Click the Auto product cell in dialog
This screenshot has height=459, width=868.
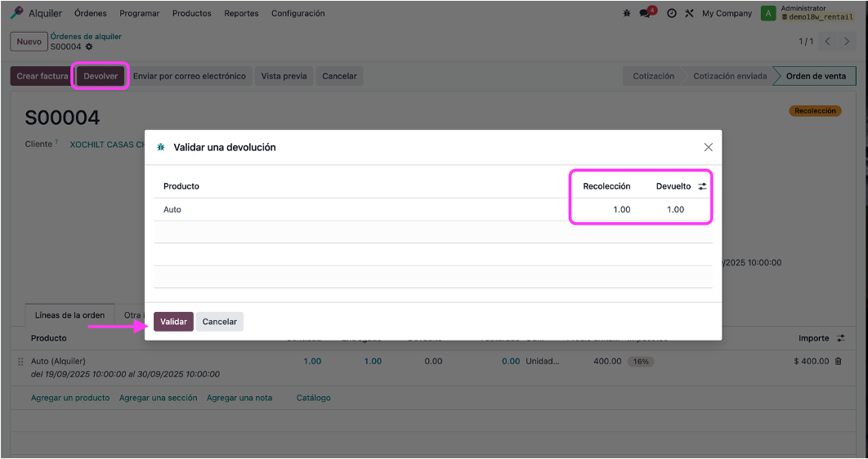(x=172, y=210)
